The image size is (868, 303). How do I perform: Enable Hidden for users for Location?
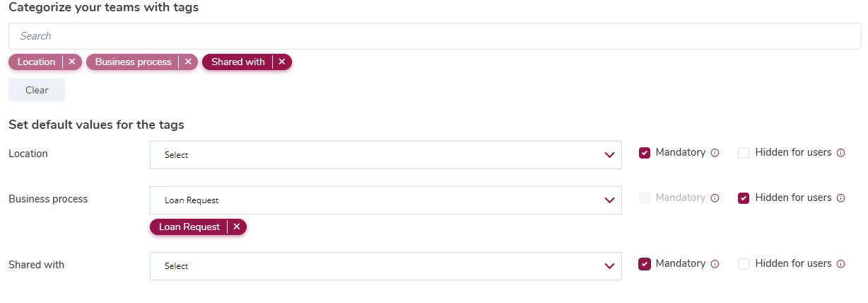[x=744, y=153]
